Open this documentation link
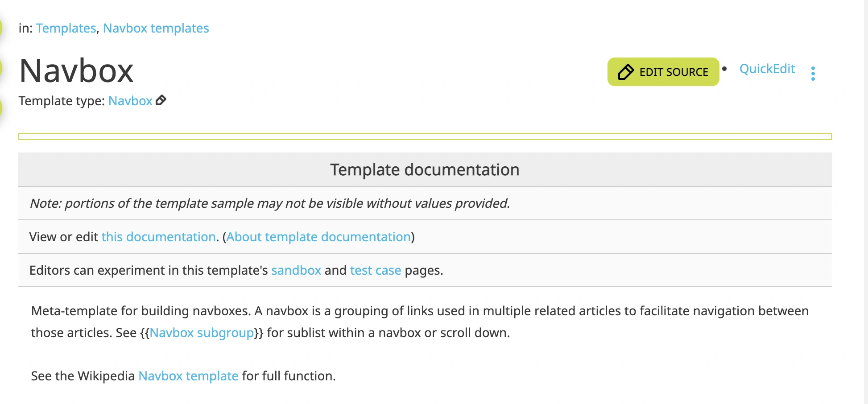868x404 pixels. tap(157, 237)
